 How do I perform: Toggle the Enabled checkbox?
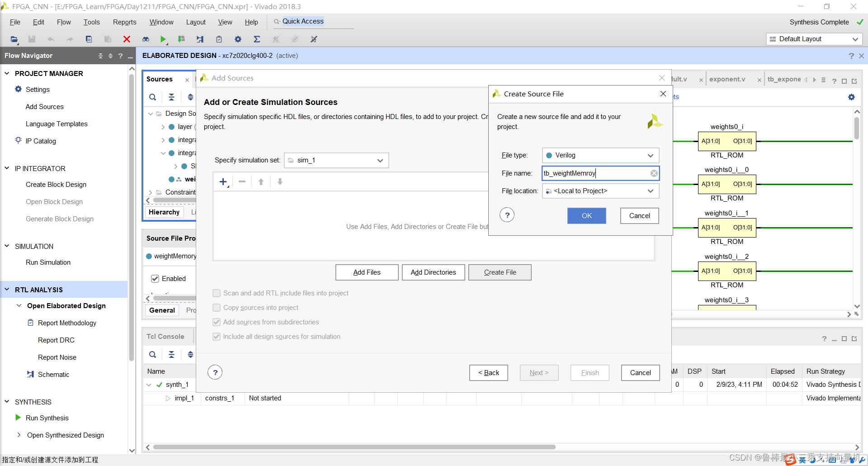(x=155, y=278)
